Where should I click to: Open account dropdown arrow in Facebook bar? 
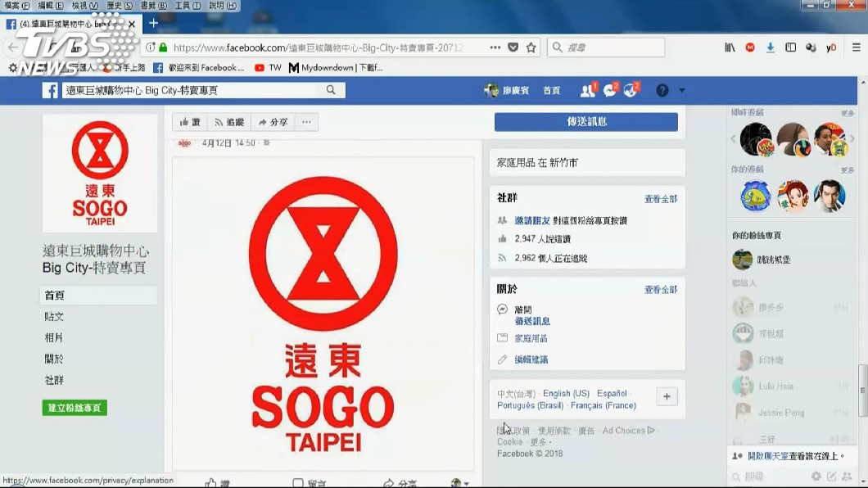click(x=682, y=90)
